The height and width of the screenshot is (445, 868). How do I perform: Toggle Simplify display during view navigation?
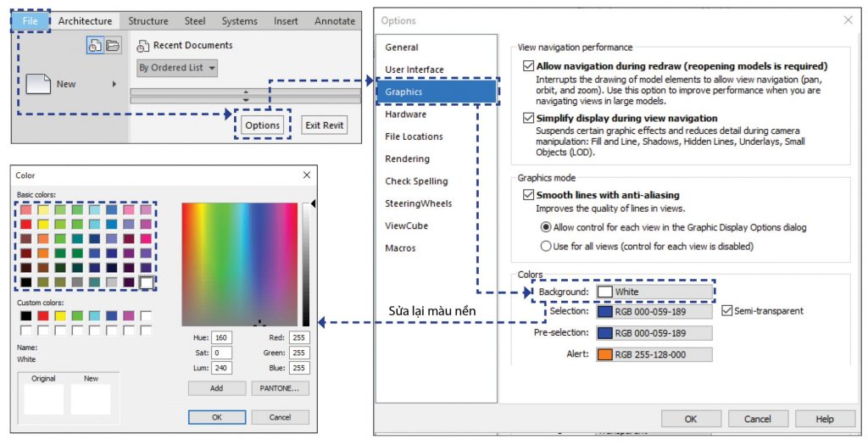point(529,119)
